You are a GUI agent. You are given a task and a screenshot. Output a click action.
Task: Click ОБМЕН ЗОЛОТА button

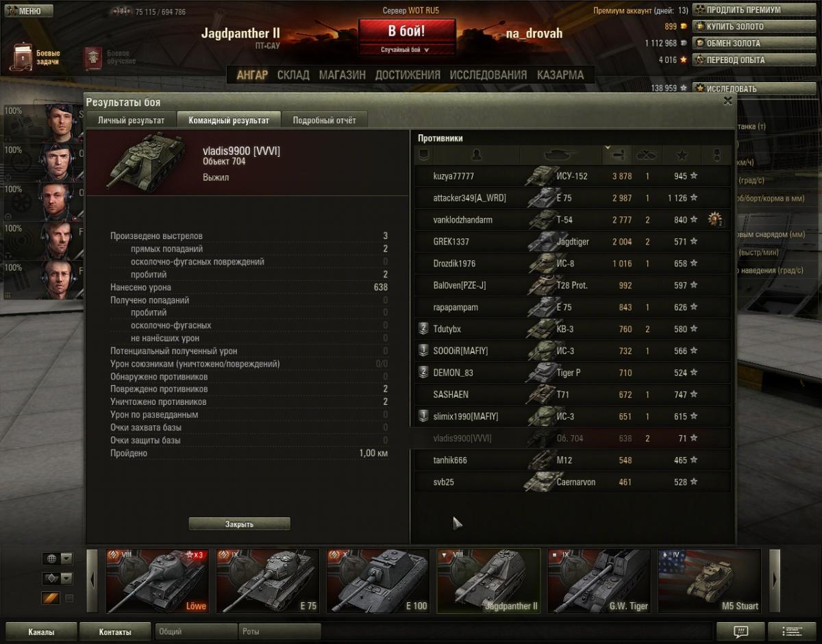pos(755,42)
